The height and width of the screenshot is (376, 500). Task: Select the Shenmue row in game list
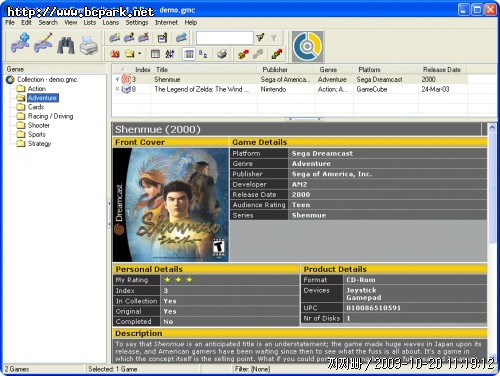click(290, 79)
